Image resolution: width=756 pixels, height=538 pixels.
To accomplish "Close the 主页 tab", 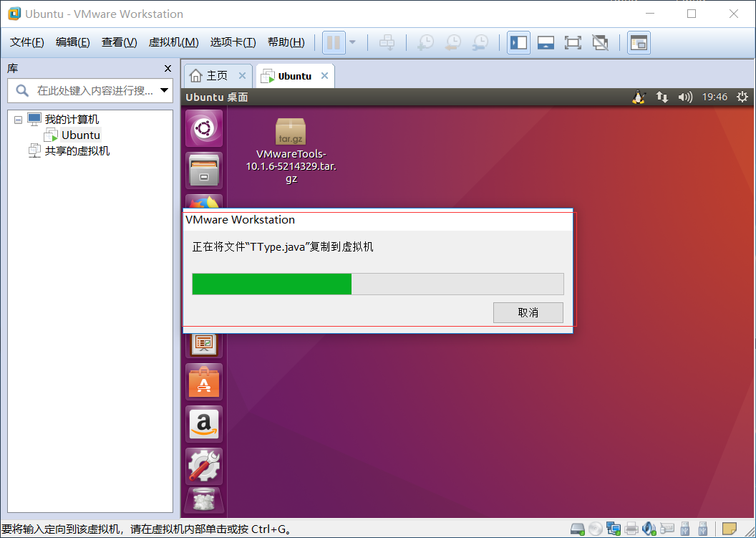I will pos(242,76).
